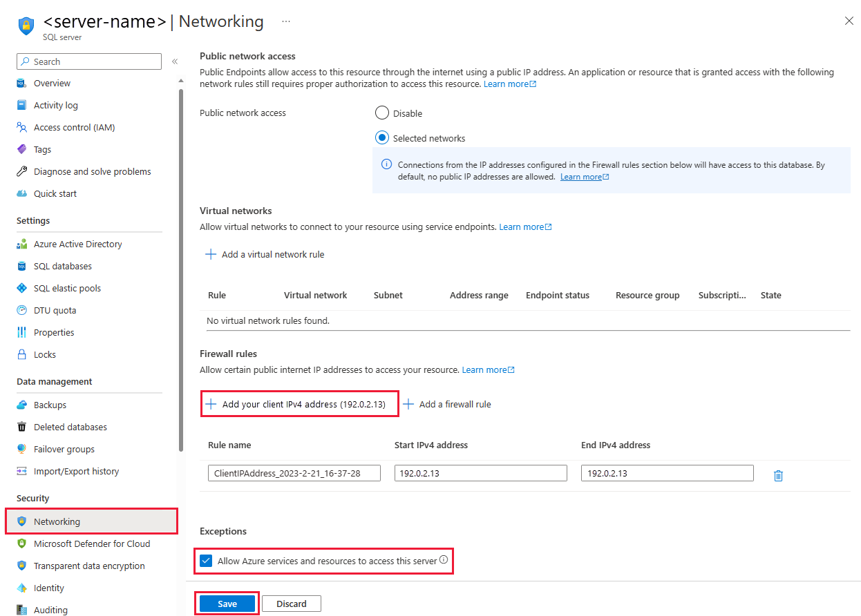Screen dimensions: 861x616
Task: Click the Failover groups globe icon
Action: [21, 449]
